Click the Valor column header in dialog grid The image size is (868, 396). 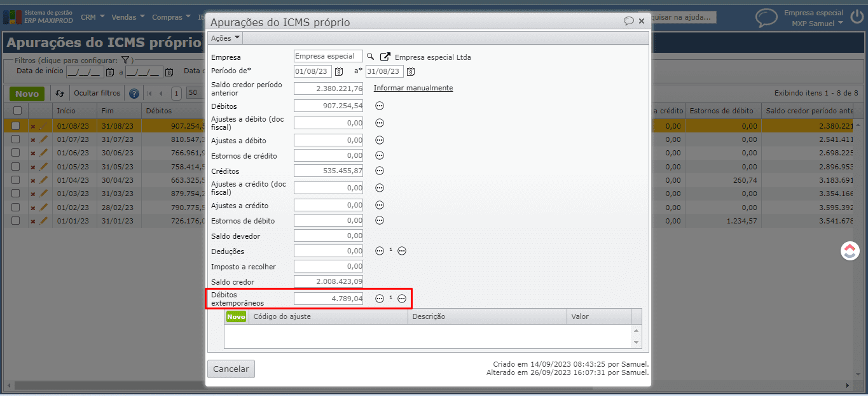point(598,316)
